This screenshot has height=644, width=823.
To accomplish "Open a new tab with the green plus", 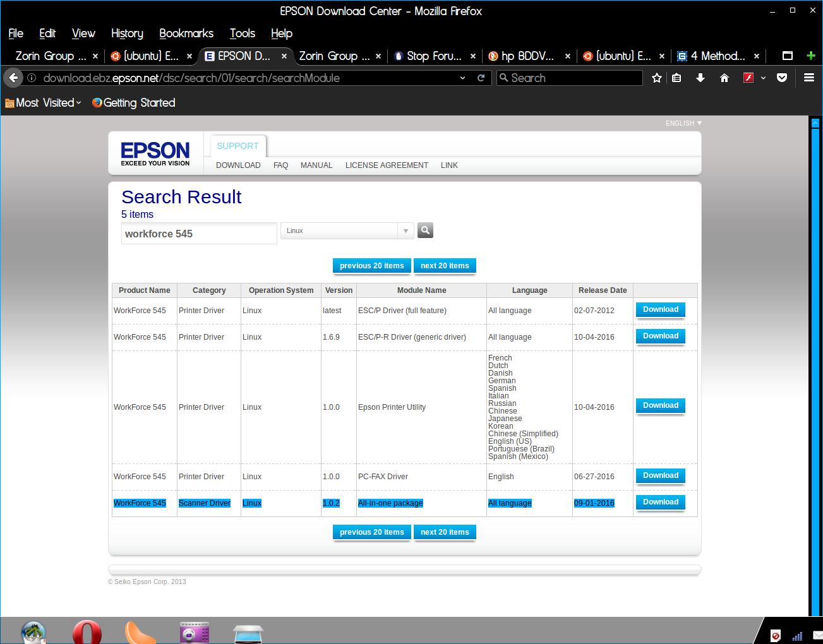I will [811, 56].
